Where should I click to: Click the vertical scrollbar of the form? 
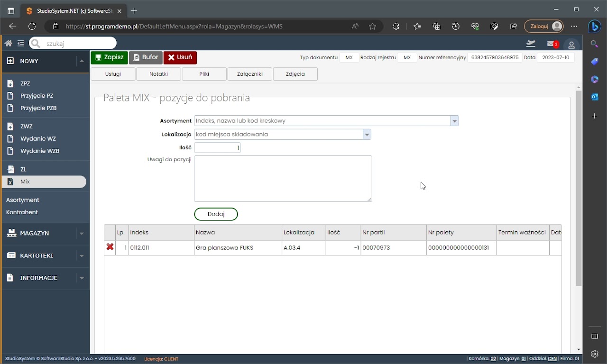579,190
